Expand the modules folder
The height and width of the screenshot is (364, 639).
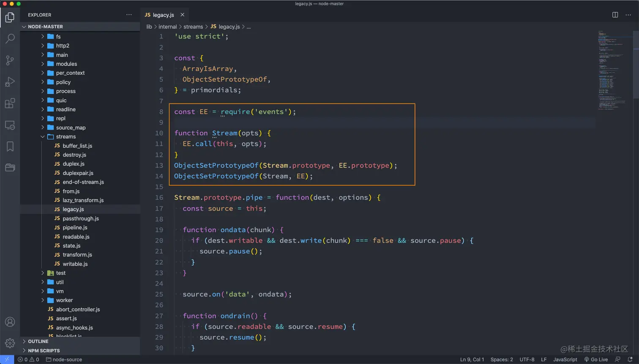point(80,64)
